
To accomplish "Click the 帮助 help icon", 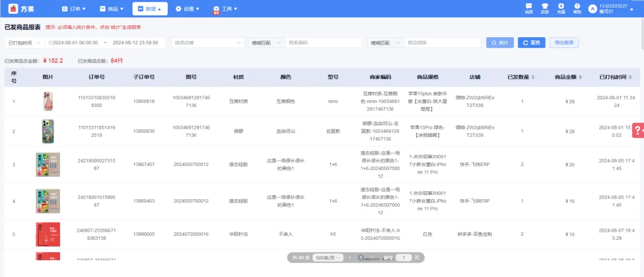I will 577,7.
